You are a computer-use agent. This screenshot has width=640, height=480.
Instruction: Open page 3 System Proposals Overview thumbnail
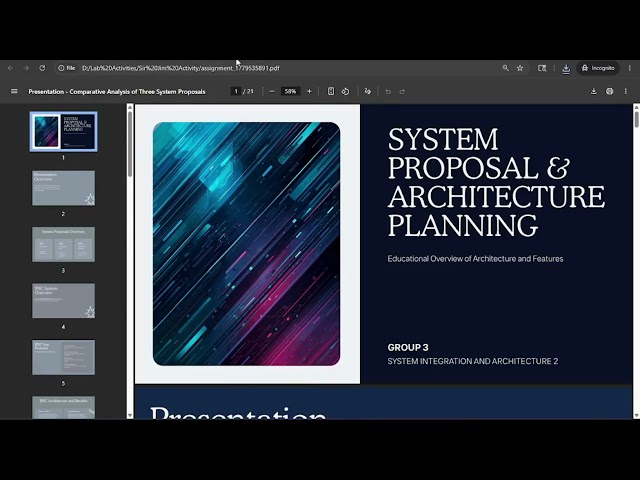point(64,244)
